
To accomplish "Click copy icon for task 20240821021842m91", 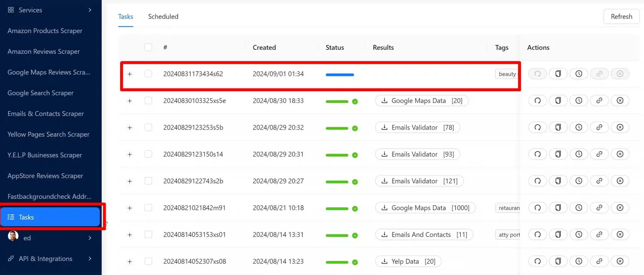I will (558, 208).
